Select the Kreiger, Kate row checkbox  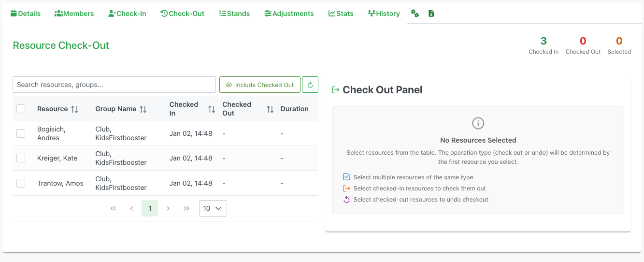[x=21, y=158]
